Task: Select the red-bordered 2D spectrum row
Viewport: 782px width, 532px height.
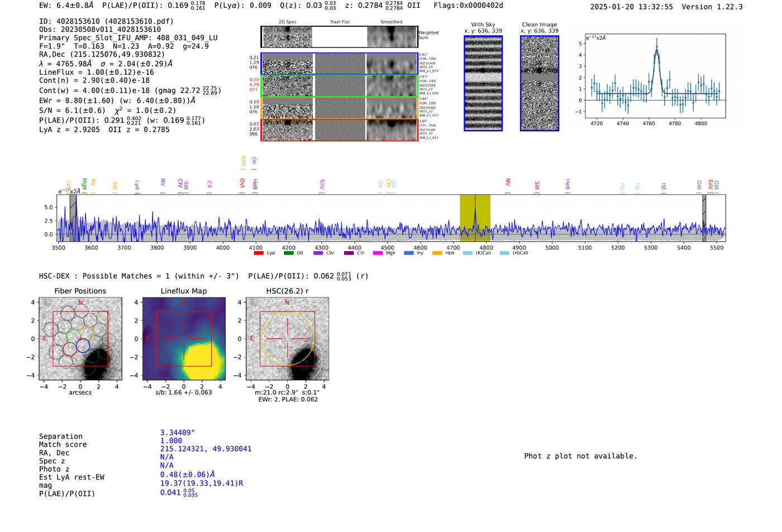Action: coord(339,130)
